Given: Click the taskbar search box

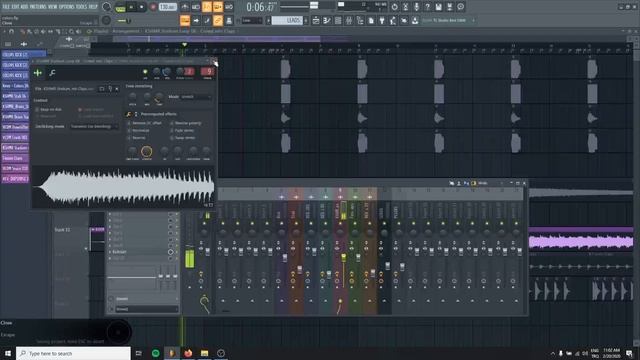Looking at the screenshot, I should [73, 353].
